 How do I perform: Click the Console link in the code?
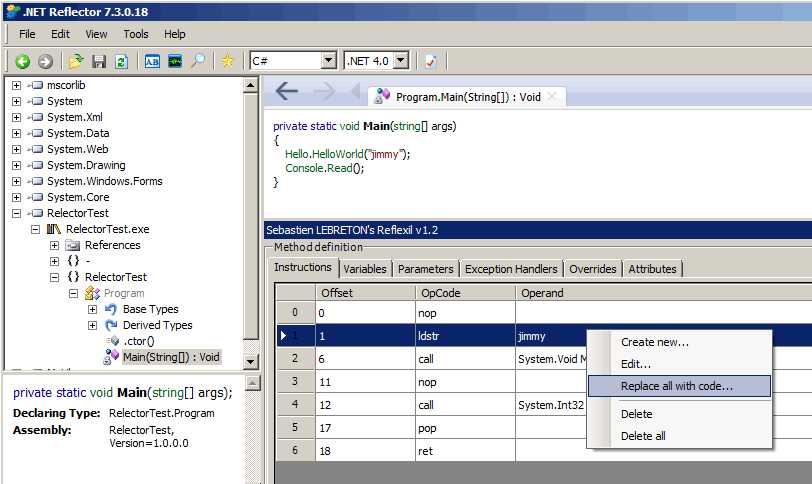coord(302,168)
